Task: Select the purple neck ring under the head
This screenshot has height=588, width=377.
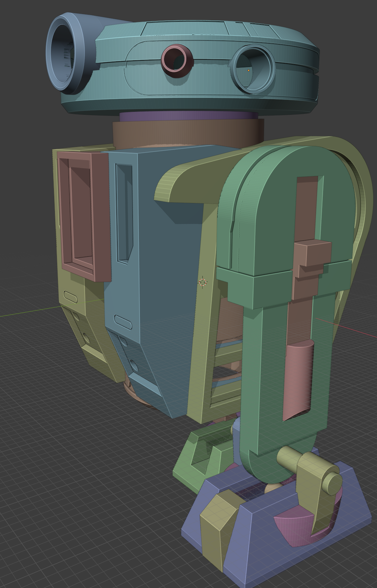Action: tap(188, 116)
